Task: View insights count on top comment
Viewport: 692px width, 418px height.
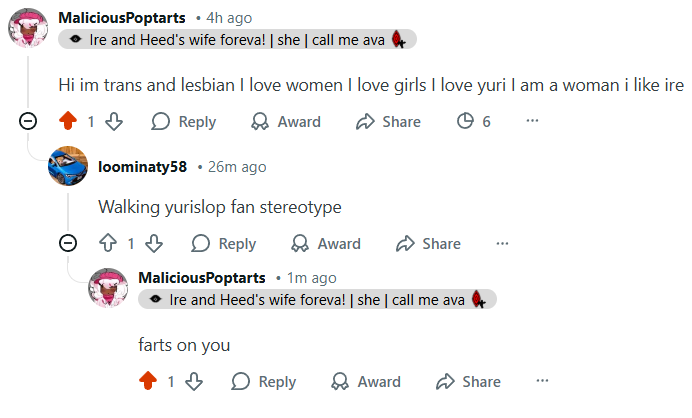Action: tap(473, 122)
